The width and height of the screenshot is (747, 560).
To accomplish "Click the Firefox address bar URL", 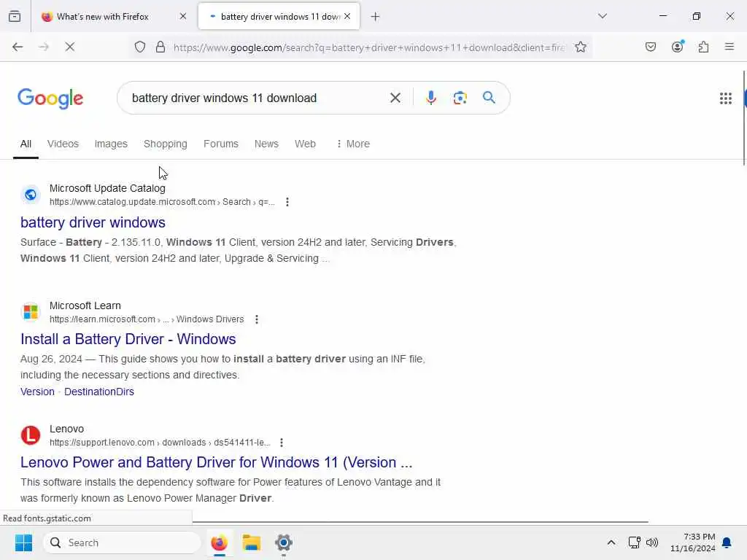I will [369, 47].
